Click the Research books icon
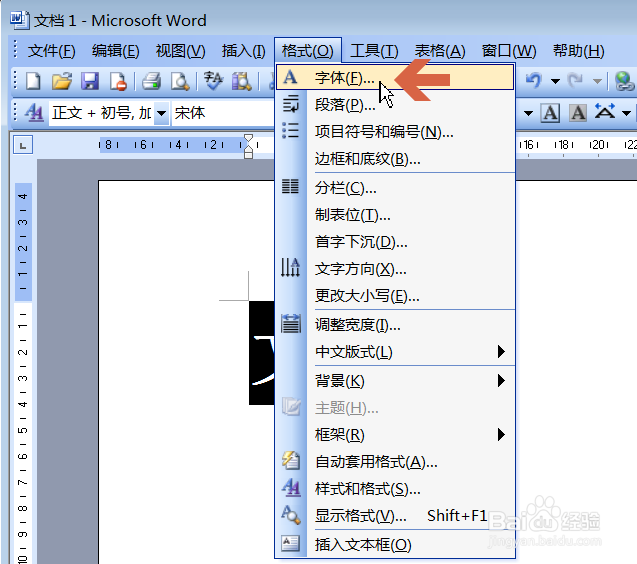Screen dimensions: 637x564 (241, 80)
